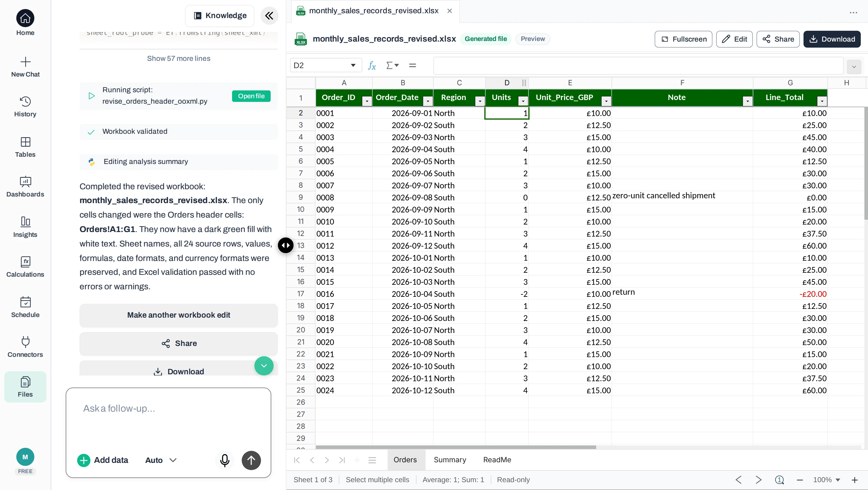Click Open file for the running script
Screen dimensions: 868x490
tap(251, 96)
